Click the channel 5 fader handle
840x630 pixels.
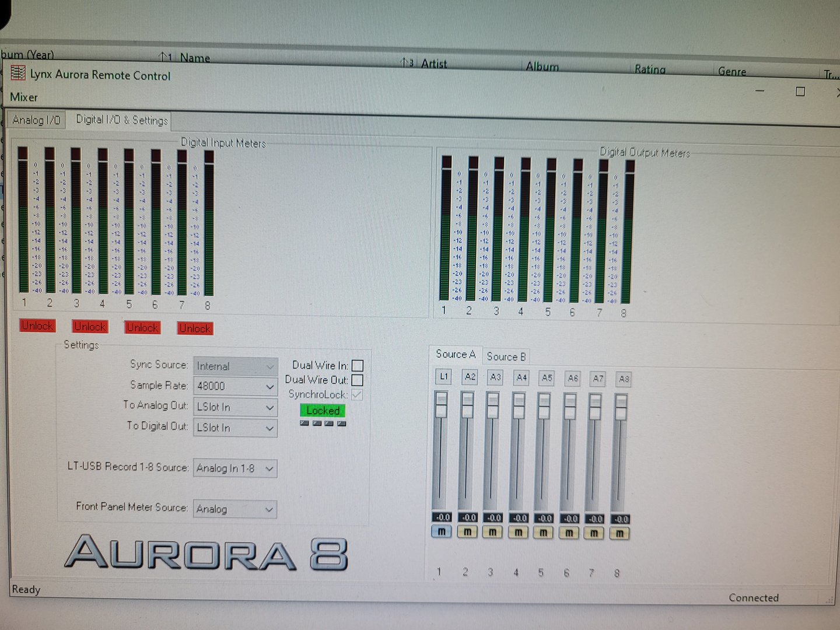[x=544, y=406]
